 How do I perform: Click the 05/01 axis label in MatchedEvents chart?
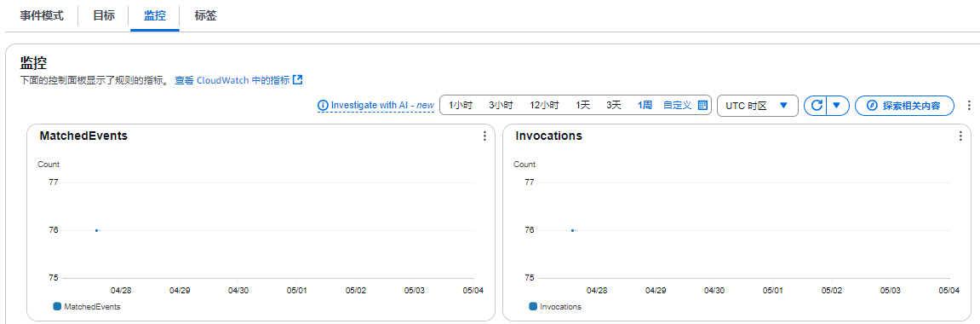coord(297,290)
